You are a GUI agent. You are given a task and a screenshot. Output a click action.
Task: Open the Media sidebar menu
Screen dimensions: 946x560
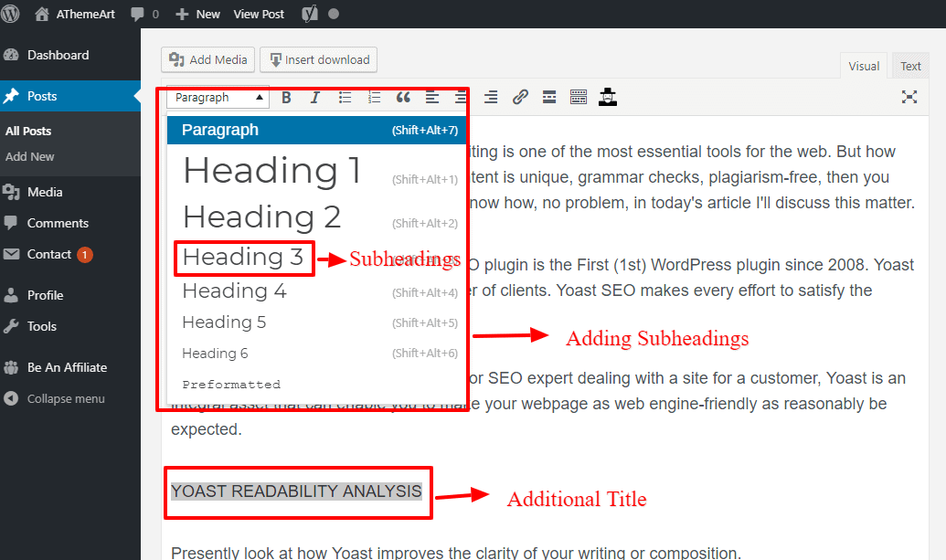45,192
